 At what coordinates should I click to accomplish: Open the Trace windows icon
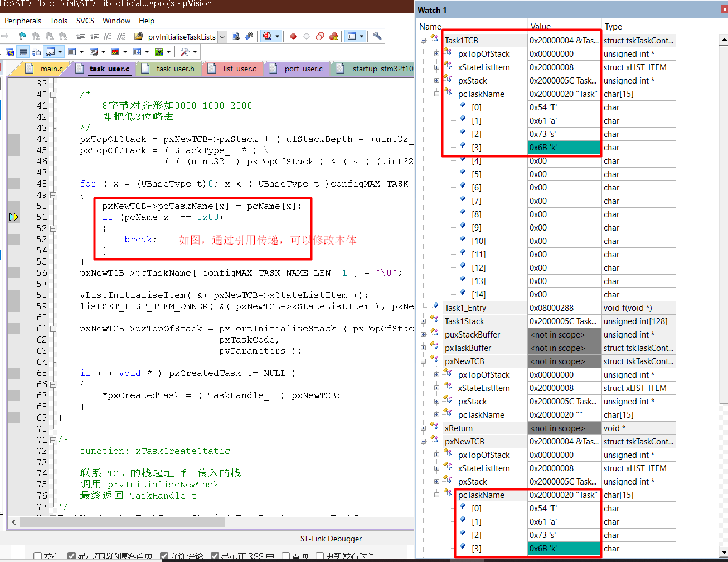point(137,52)
